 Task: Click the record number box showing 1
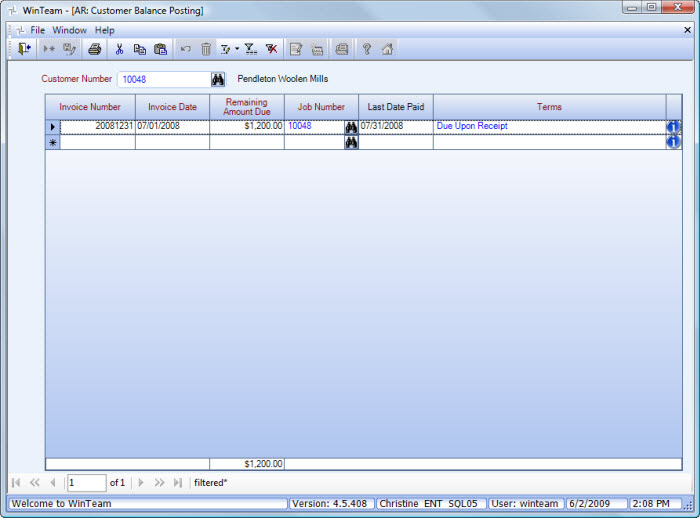(87, 483)
